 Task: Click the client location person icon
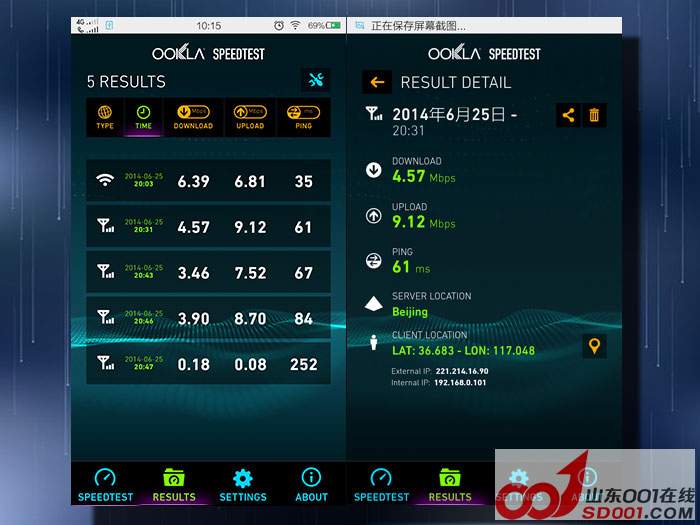pyautogui.click(x=374, y=342)
